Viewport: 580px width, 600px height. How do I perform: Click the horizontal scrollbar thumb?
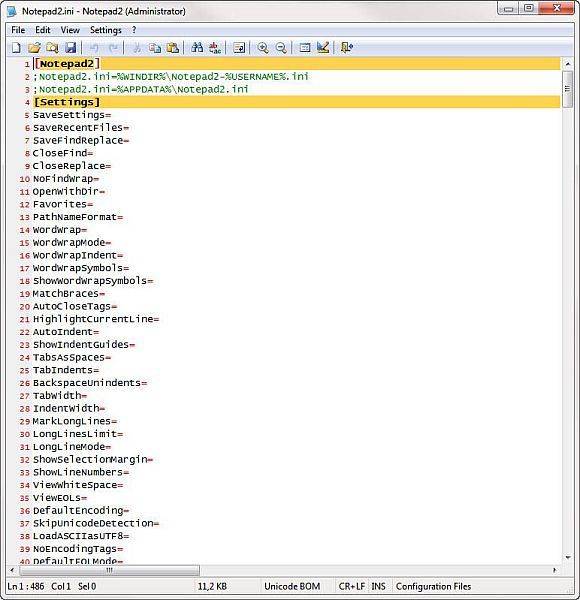[x=109, y=571]
